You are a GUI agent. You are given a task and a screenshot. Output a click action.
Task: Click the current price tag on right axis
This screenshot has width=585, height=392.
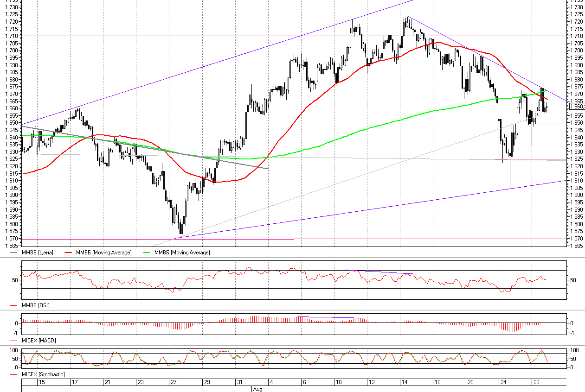577,107
